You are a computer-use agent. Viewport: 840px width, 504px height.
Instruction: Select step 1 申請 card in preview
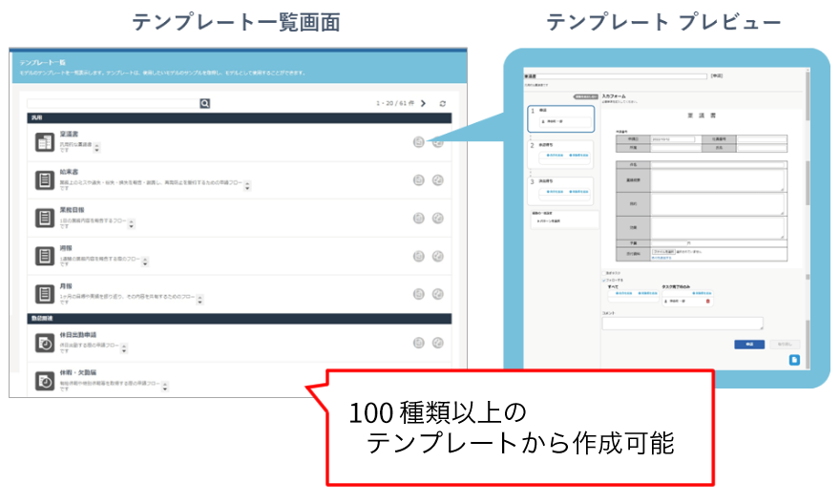[561, 119]
